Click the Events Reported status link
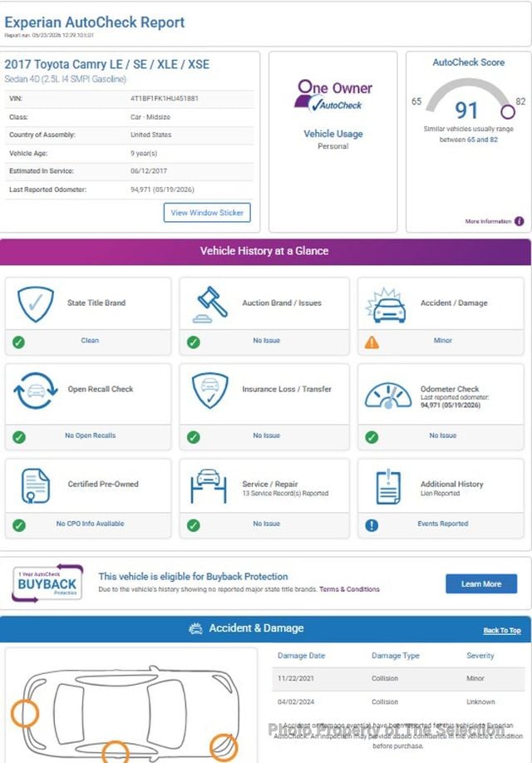The height and width of the screenshot is (763, 532). tap(443, 524)
